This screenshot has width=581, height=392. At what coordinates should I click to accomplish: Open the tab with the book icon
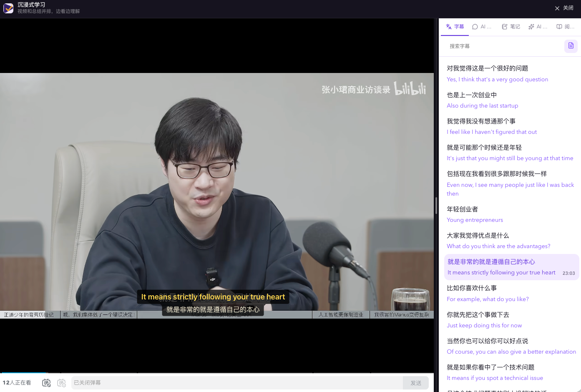(x=565, y=27)
